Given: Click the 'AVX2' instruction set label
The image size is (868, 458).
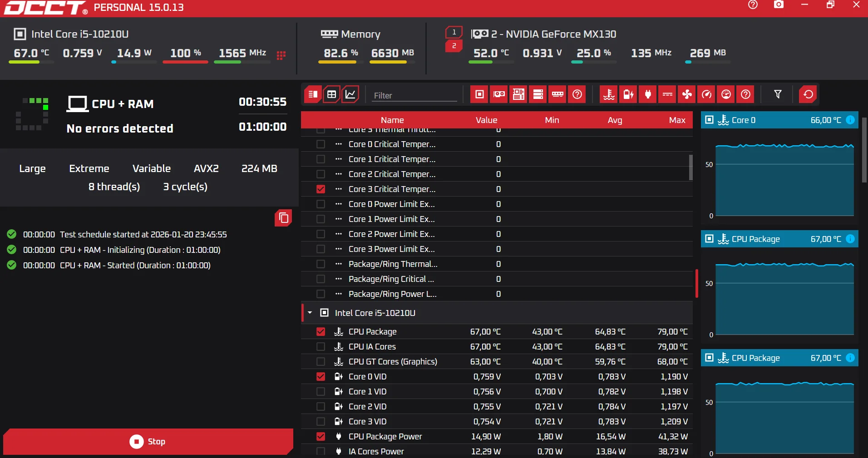Looking at the screenshot, I should [206, 168].
